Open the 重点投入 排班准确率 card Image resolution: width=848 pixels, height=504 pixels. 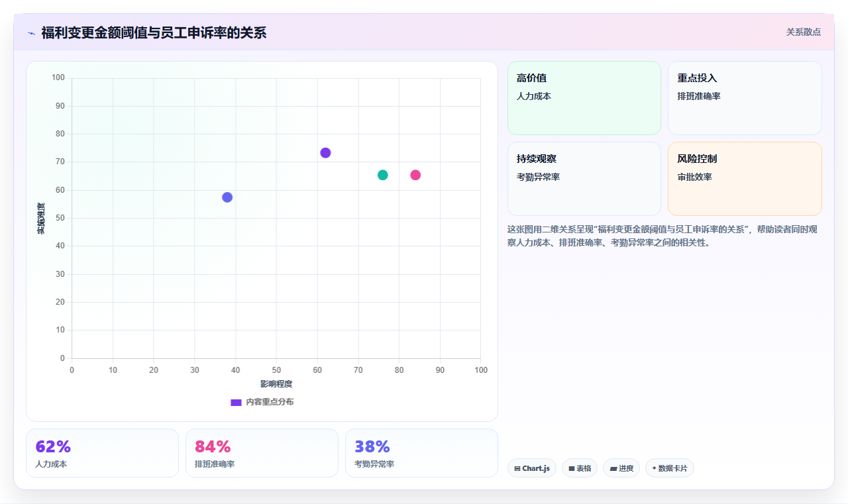[x=745, y=98]
